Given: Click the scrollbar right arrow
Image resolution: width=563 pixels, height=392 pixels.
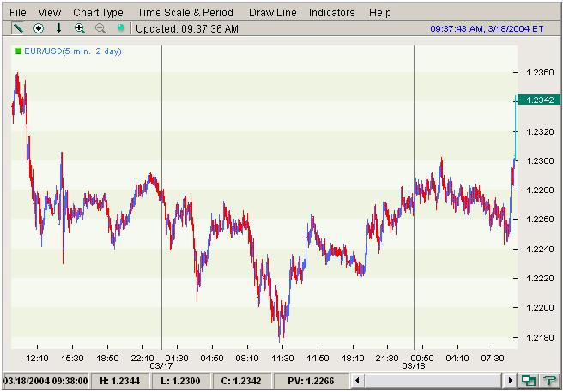Looking at the screenshot, I should (x=510, y=381).
